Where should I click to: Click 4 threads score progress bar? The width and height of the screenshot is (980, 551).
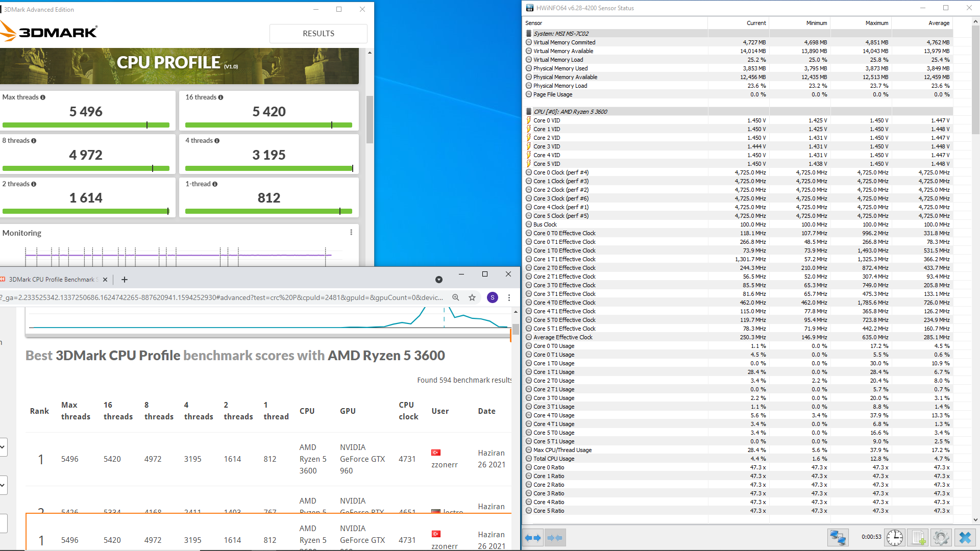click(x=269, y=168)
